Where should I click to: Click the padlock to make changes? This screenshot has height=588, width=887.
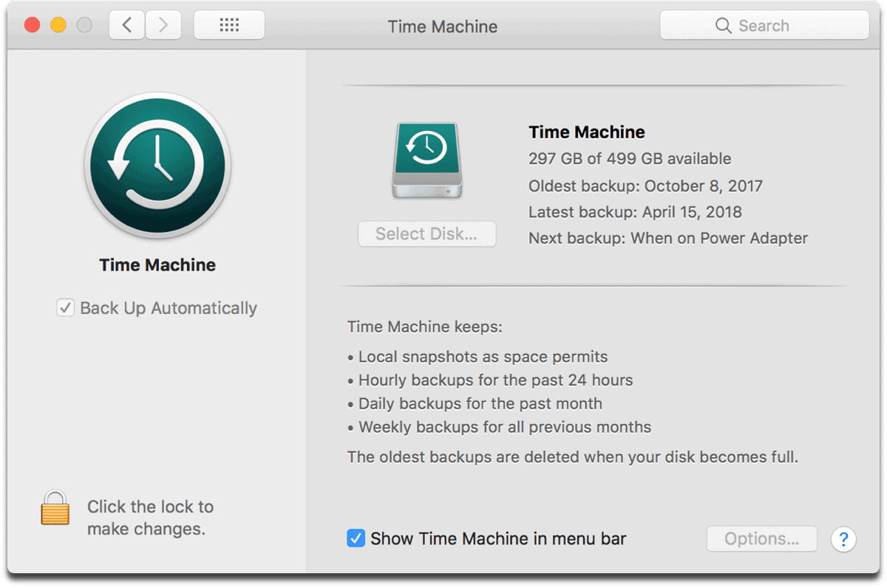55,507
